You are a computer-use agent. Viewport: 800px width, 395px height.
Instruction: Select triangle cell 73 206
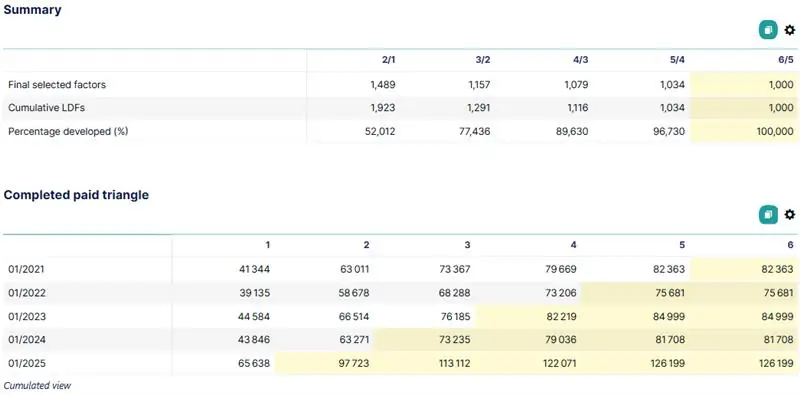[561, 292]
